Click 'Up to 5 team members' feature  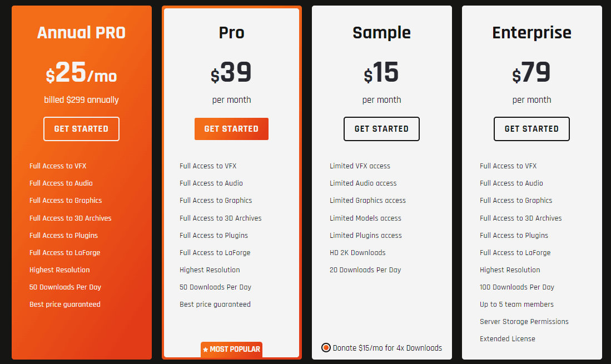click(516, 305)
